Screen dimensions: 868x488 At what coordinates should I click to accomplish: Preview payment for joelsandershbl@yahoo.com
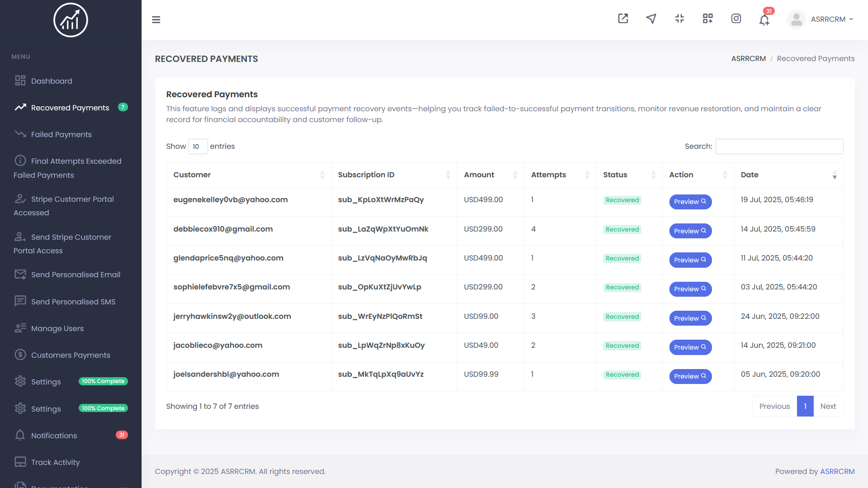tap(690, 376)
